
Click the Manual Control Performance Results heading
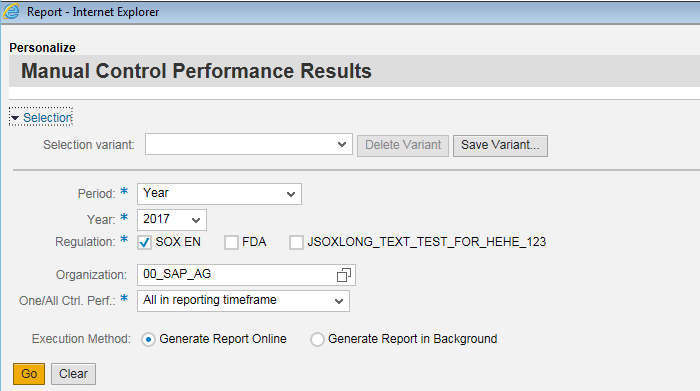tap(196, 71)
